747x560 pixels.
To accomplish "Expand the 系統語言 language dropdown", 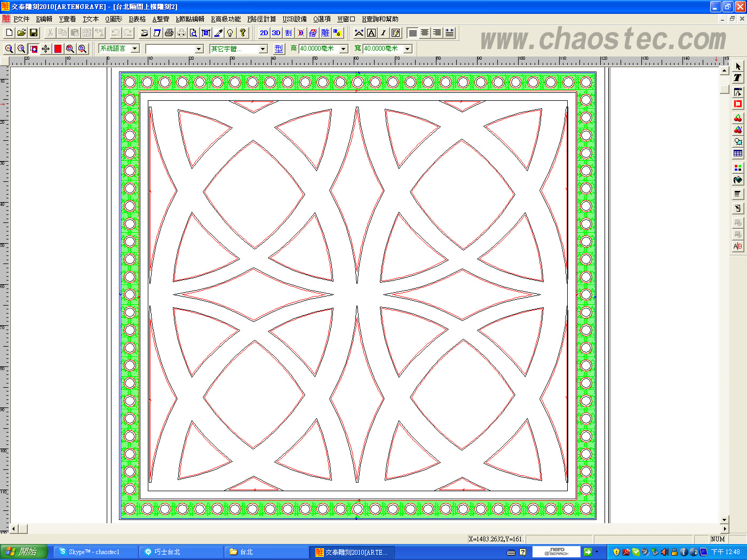I will click(x=135, y=49).
